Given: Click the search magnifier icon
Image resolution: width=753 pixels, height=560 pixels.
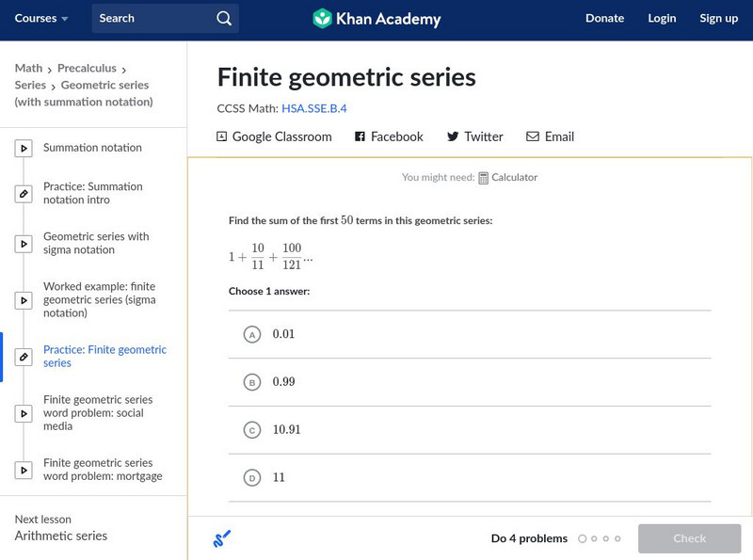Looking at the screenshot, I should (223, 19).
